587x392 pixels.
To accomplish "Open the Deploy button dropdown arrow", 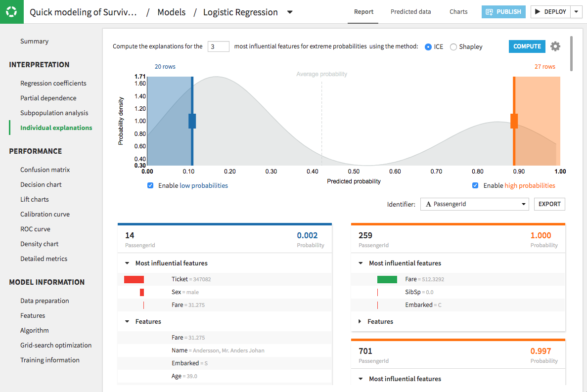I will pos(576,12).
